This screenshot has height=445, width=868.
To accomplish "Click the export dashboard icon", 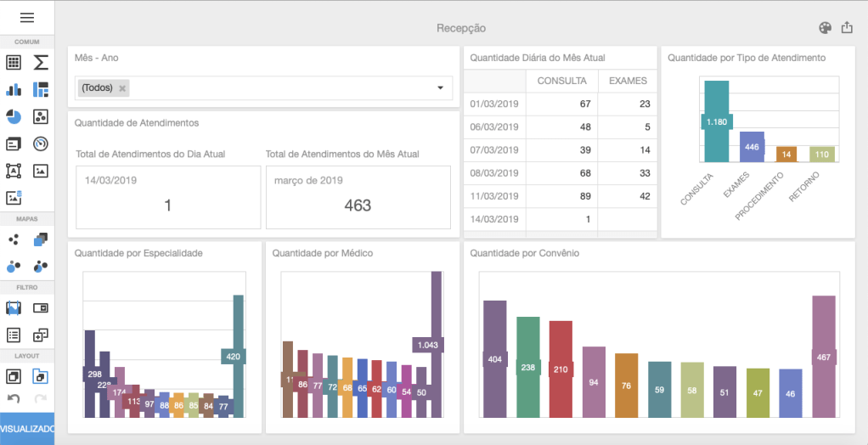I will [x=847, y=28].
